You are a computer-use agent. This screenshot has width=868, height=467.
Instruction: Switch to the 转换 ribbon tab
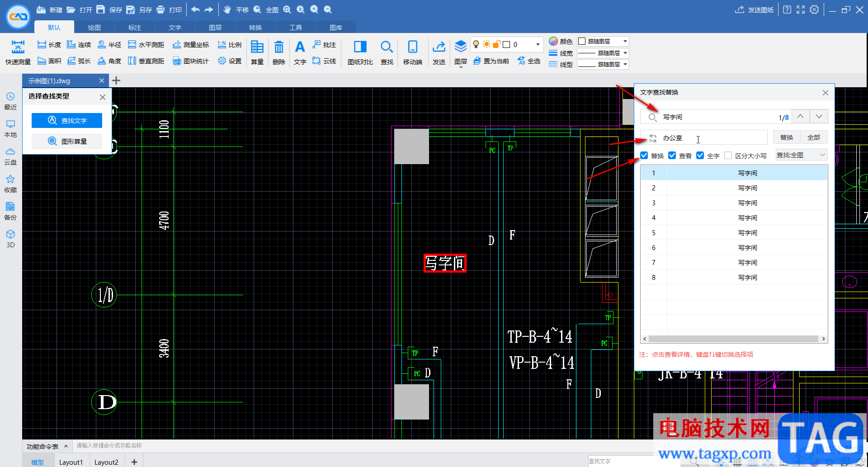pyautogui.click(x=255, y=28)
